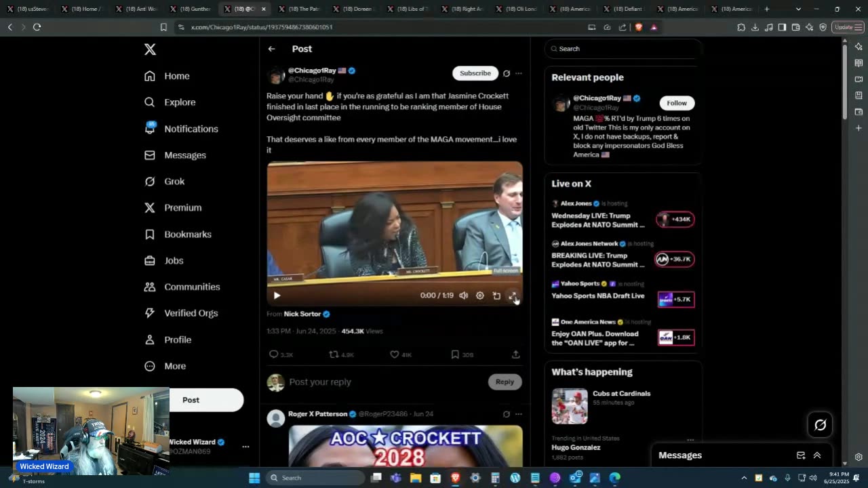Close the active browser tab
868x488 pixels.
pyautogui.click(x=264, y=9)
